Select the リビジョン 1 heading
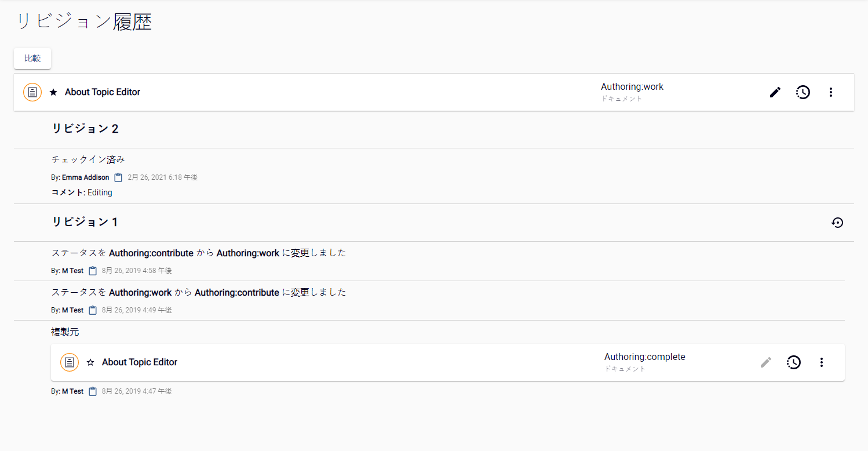This screenshot has height=451, width=868. coord(85,222)
